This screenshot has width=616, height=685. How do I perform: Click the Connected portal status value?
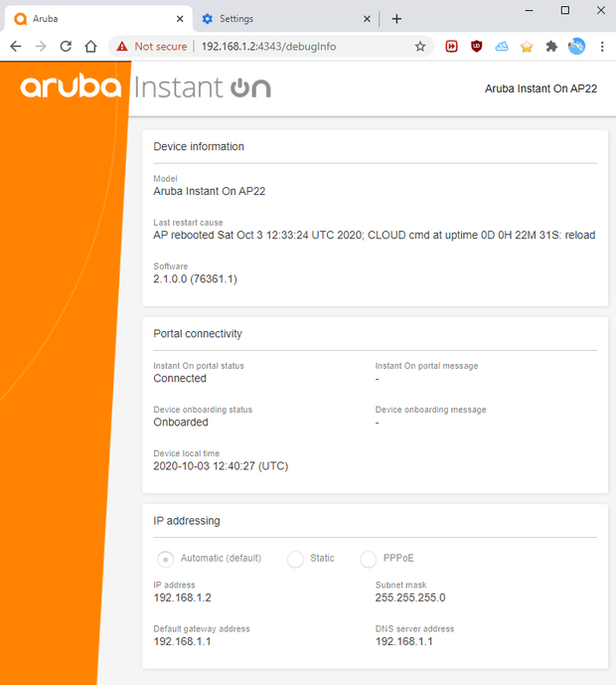180,379
